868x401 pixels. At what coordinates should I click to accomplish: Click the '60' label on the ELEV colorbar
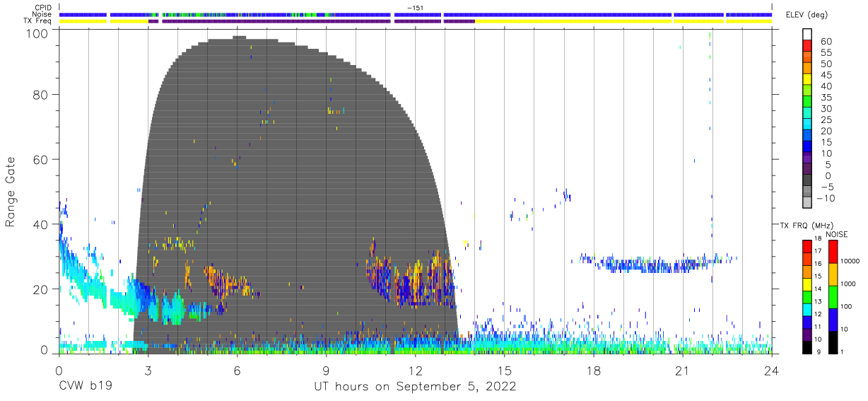click(x=826, y=42)
